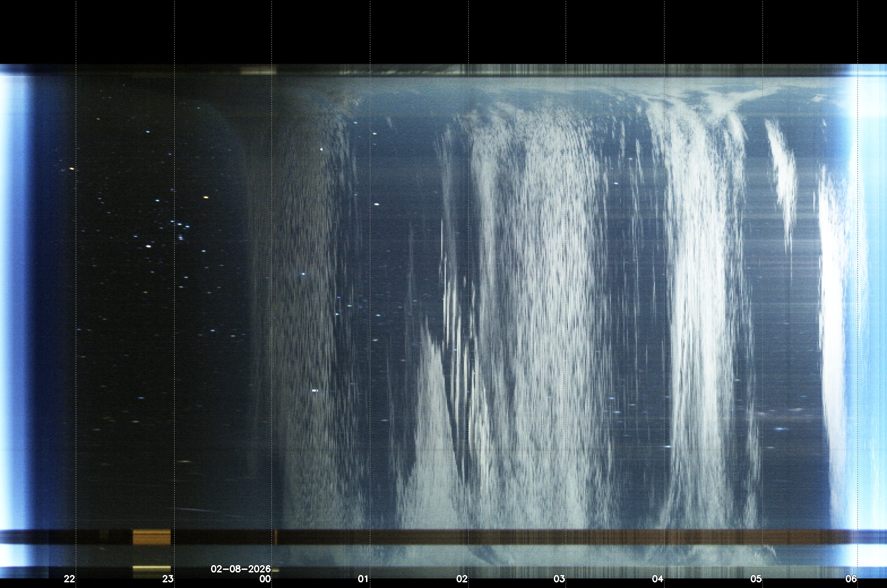Click the 02-08-2026 date label
The height and width of the screenshot is (588, 887).
pyautogui.click(x=240, y=569)
